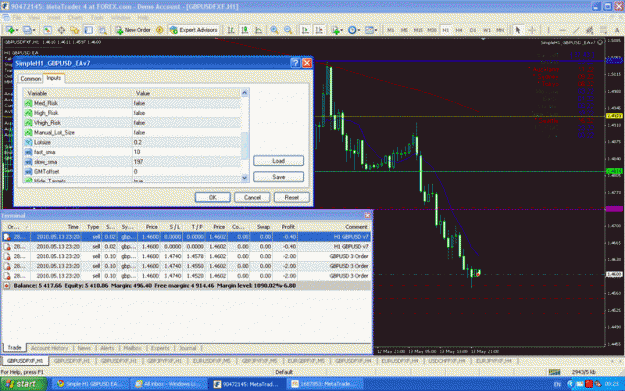Viewport: 625px width, 391px height.
Task: Open the Charts menu
Action: click(75, 18)
